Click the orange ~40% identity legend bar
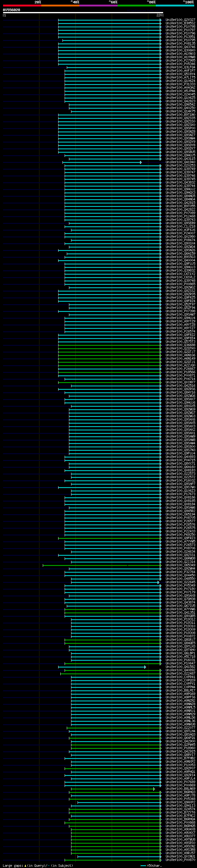Screen dimensions: 197x868 click(x=60, y=6)
